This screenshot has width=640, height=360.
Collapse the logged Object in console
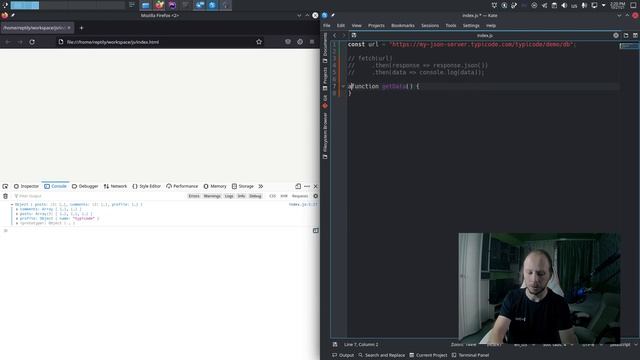12,204
